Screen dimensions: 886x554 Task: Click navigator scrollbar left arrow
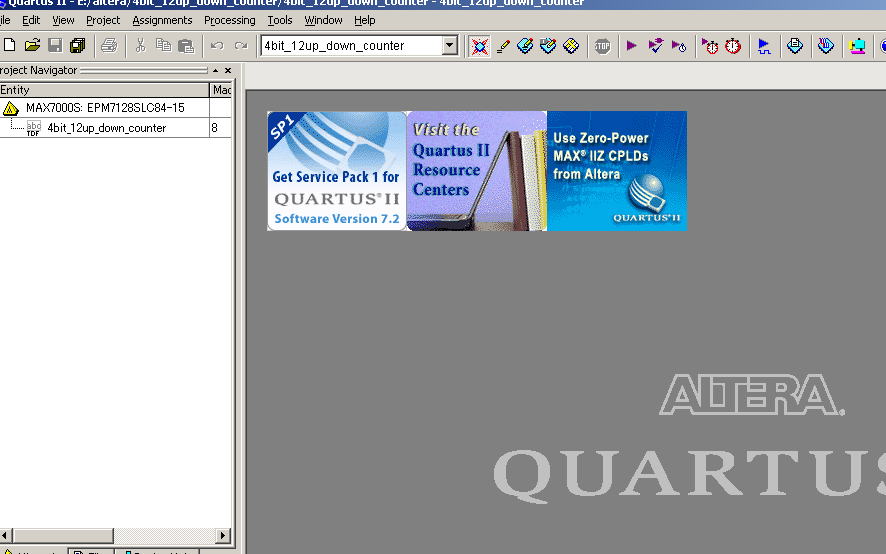click(x=5, y=535)
